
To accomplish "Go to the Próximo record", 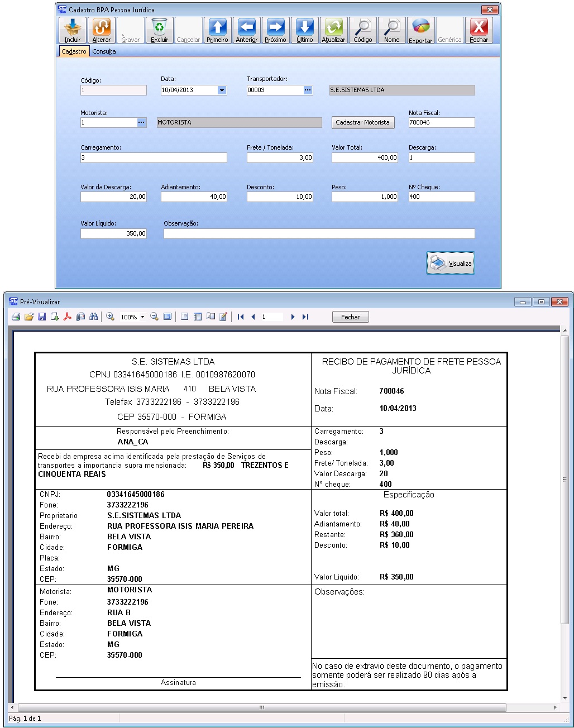I will pyautogui.click(x=275, y=30).
